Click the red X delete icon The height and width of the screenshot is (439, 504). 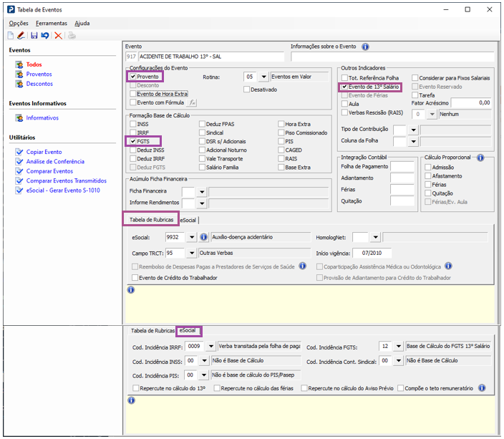pos(58,35)
